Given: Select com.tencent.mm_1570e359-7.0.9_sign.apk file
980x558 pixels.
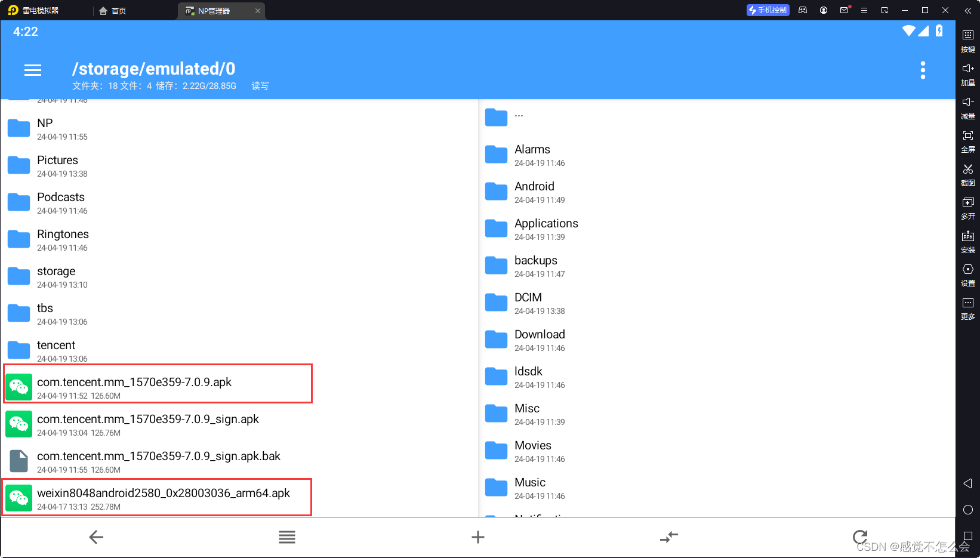Looking at the screenshot, I should click(239, 425).
